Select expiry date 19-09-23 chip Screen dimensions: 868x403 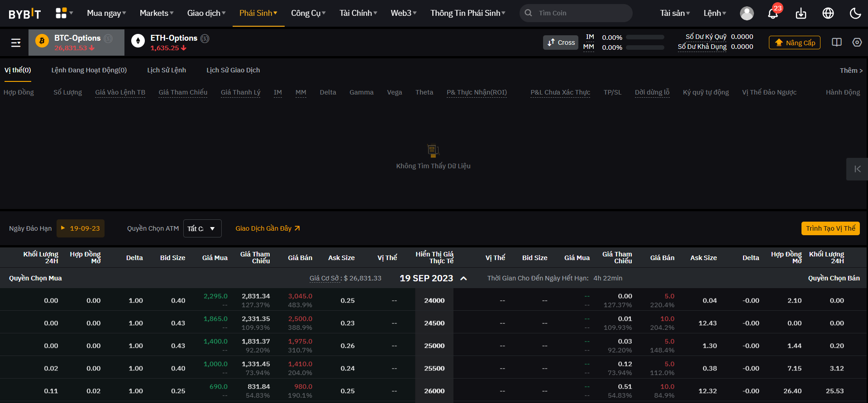click(x=81, y=228)
